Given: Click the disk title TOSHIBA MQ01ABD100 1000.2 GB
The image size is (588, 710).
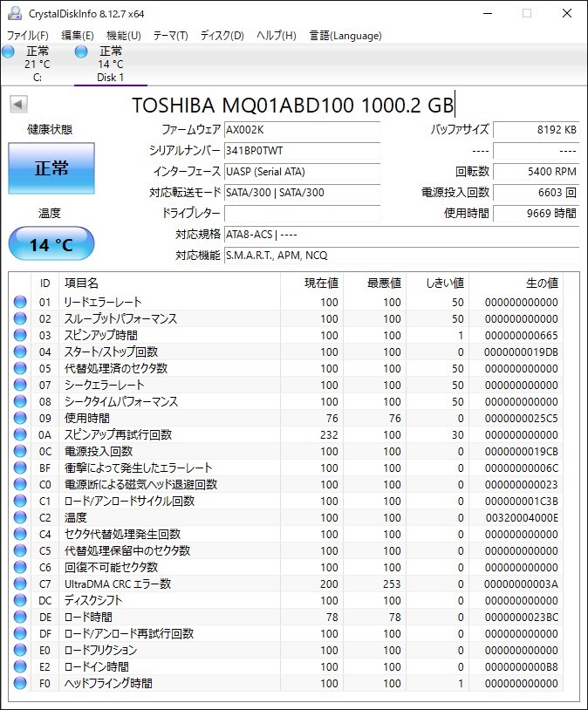Looking at the screenshot, I should (x=292, y=105).
